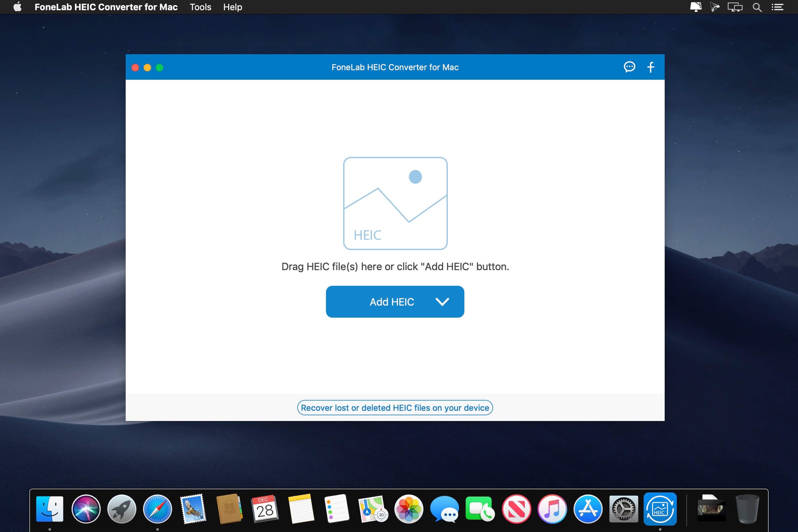Open the Help menu
Screen dimensions: 798x532
tap(233, 7)
